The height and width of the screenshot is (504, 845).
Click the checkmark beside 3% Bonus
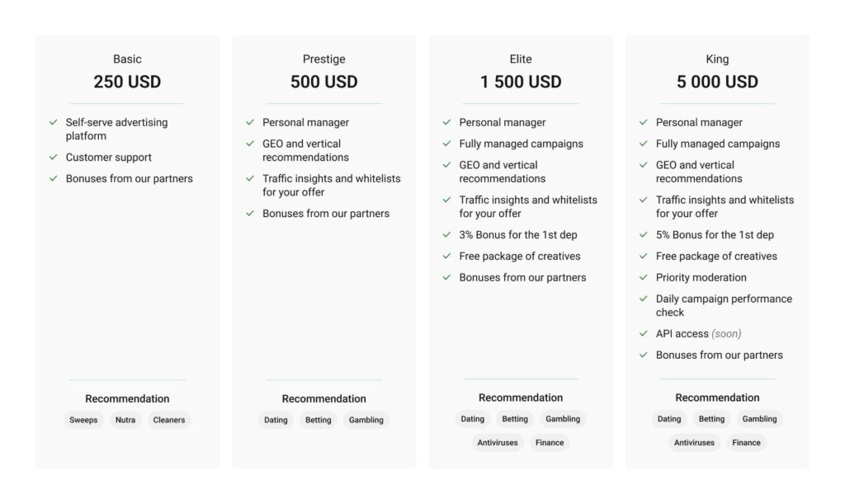pos(447,235)
